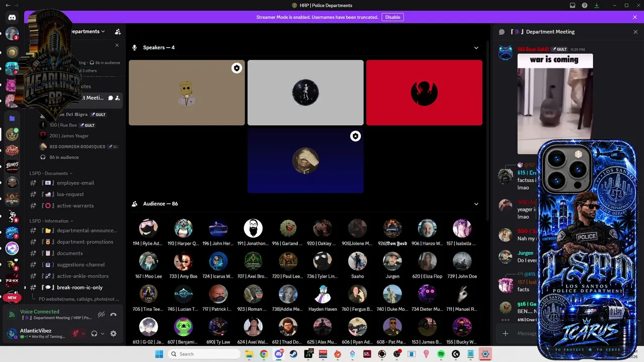Close the Department Meeting chat panel

[635, 32]
